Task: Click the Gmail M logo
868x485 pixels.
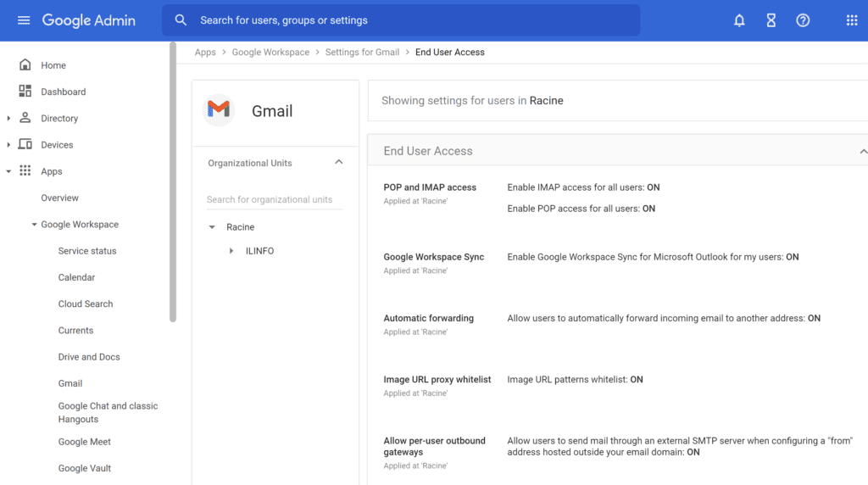Action: click(x=219, y=110)
